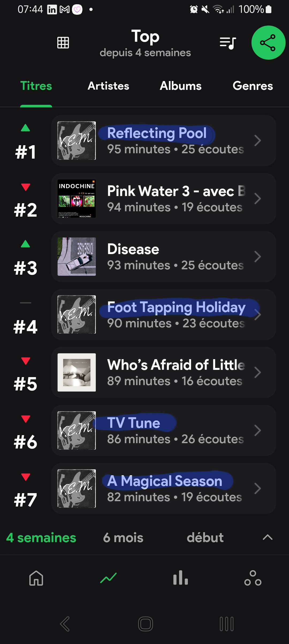Viewport: 289px width, 644px height.
Task: Select the 6 mois time range
Action: tap(123, 538)
